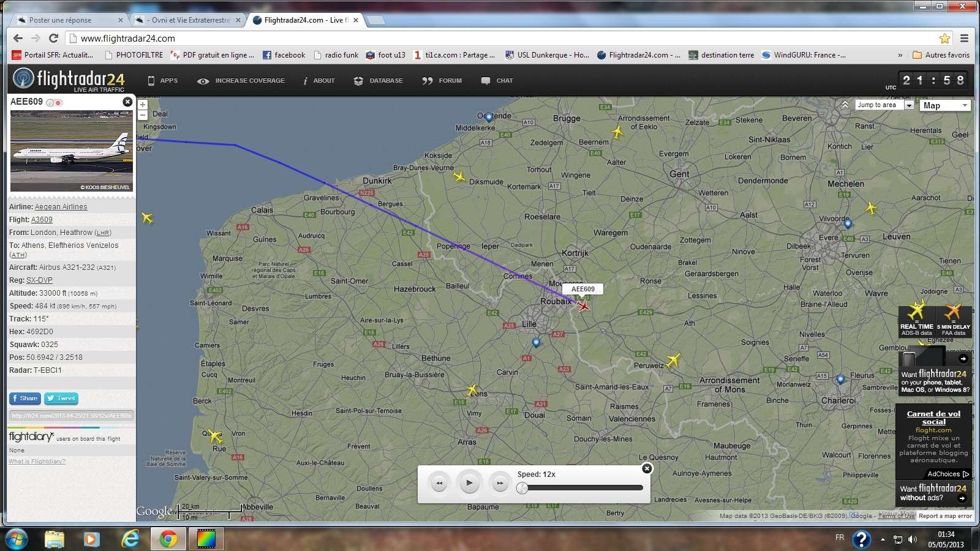Open the Carnet de vol social ad link
The image size is (980, 551).
coord(933,418)
